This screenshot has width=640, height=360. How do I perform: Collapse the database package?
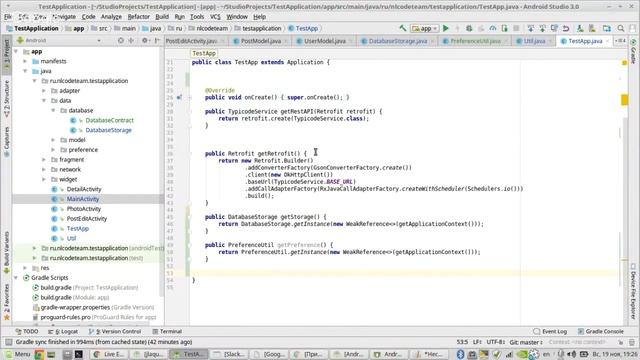click(x=53, y=110)
